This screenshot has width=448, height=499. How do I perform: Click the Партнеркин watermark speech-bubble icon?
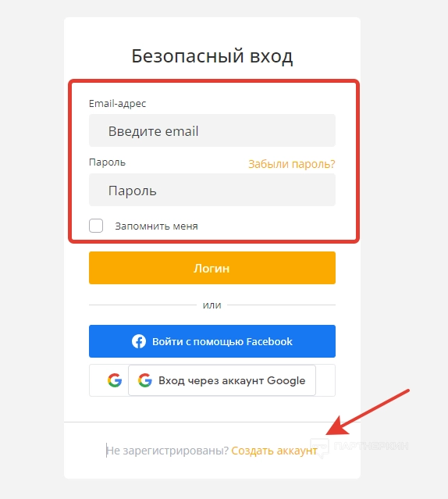[320, 447]
